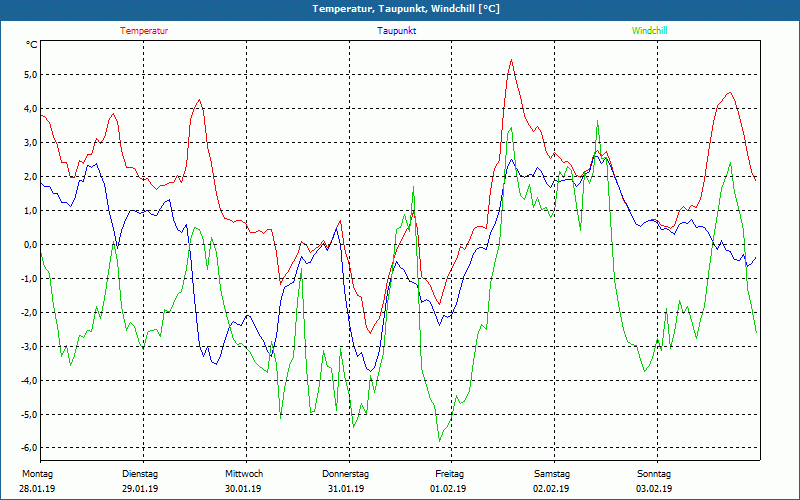Select the Sonntag day label
Image resolution: width=800 pixels, height=500 pixels.
point(654,473)
